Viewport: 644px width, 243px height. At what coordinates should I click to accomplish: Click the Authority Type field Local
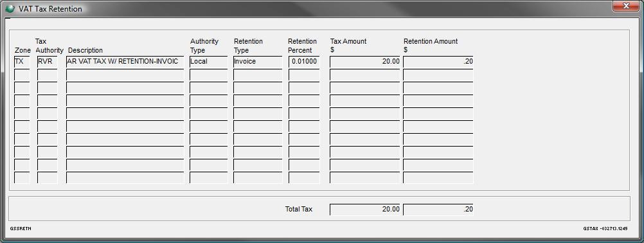[209, 62]
